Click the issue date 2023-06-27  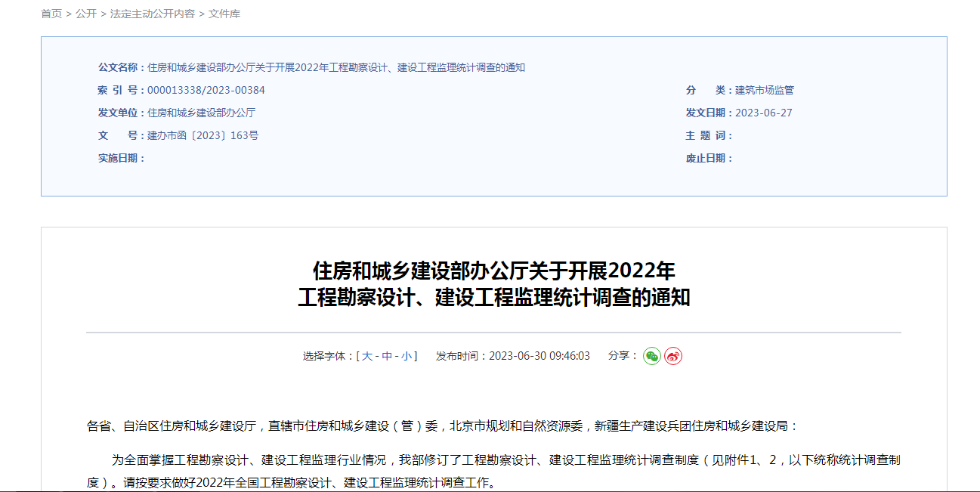tap(764, 113)
